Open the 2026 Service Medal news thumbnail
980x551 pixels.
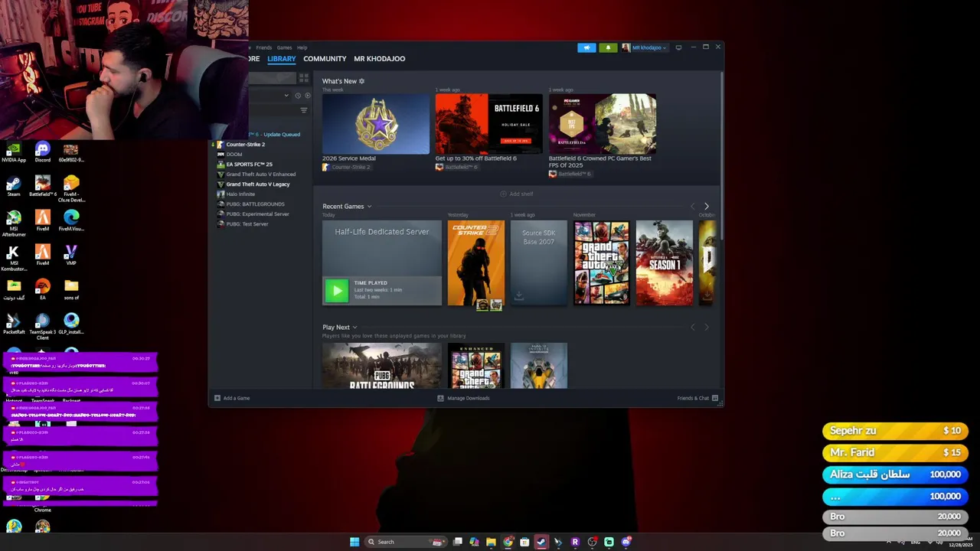tap(376, 124)
